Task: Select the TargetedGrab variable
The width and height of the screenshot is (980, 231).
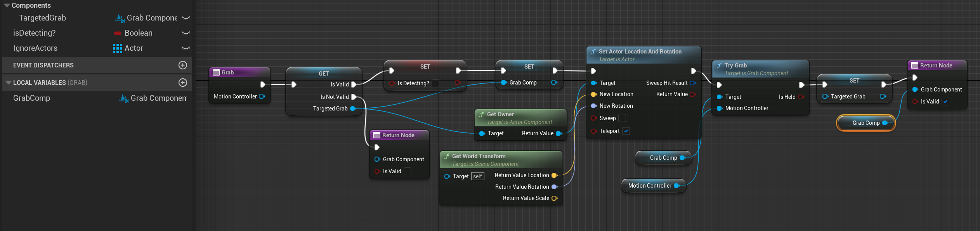Action: [x=42, y=18]
